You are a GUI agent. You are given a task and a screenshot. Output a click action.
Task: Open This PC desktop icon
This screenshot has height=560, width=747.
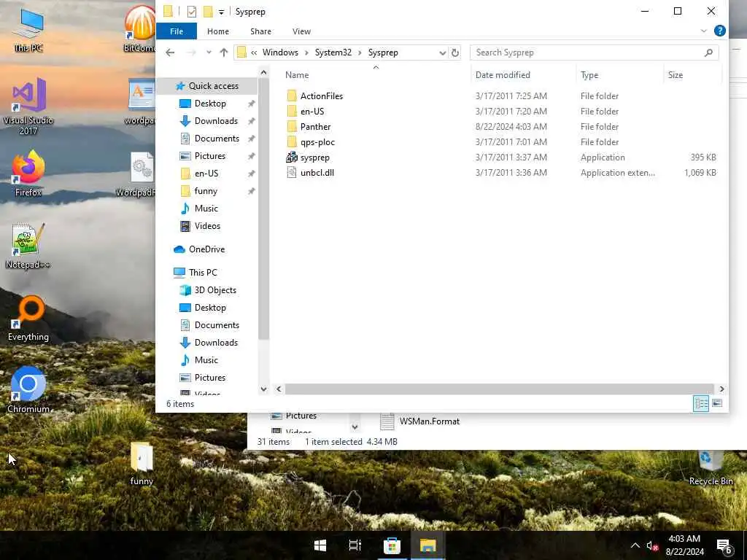coord(28,29)
